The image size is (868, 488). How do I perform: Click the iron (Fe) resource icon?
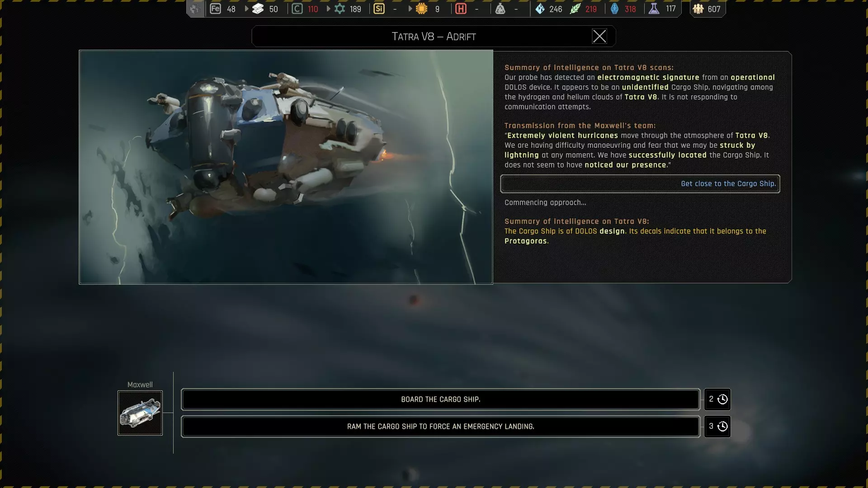pos(216,9)
